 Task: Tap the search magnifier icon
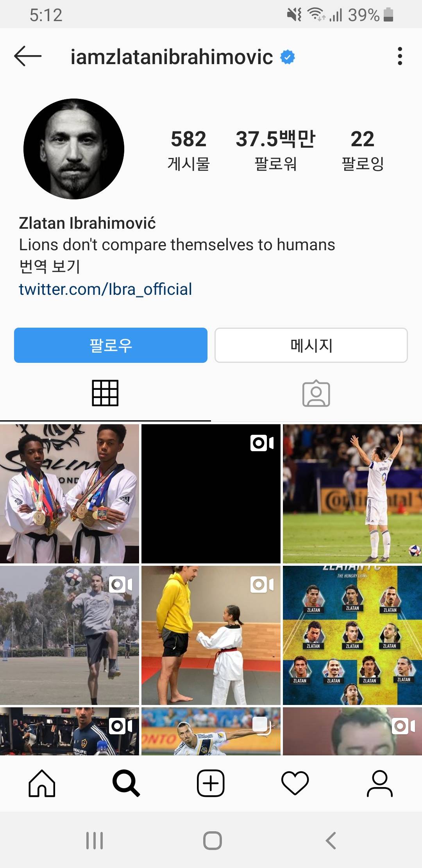point(126,783)
